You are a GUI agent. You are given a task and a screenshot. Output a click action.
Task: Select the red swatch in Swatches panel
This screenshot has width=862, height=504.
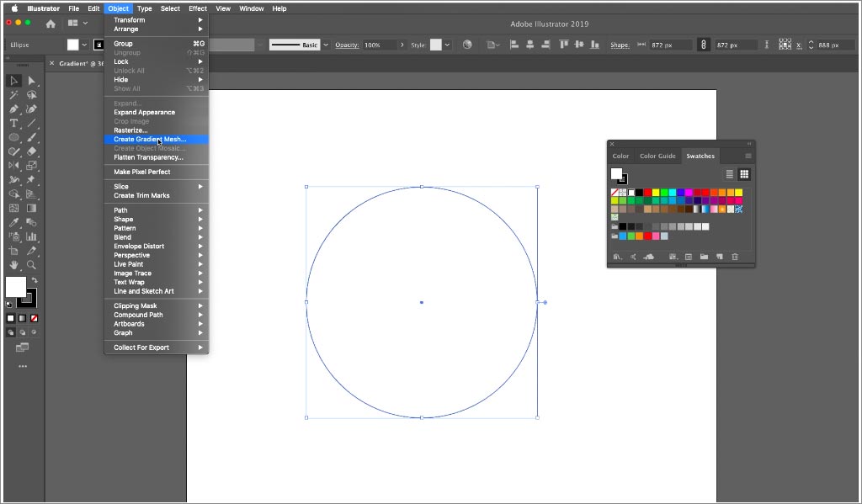pos(646,192)
